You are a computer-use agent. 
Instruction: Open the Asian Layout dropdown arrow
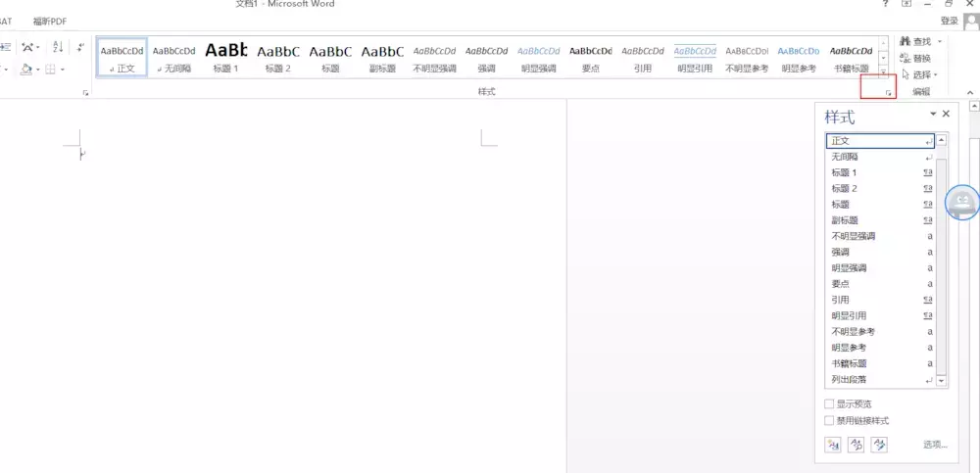tap(38, 47)
